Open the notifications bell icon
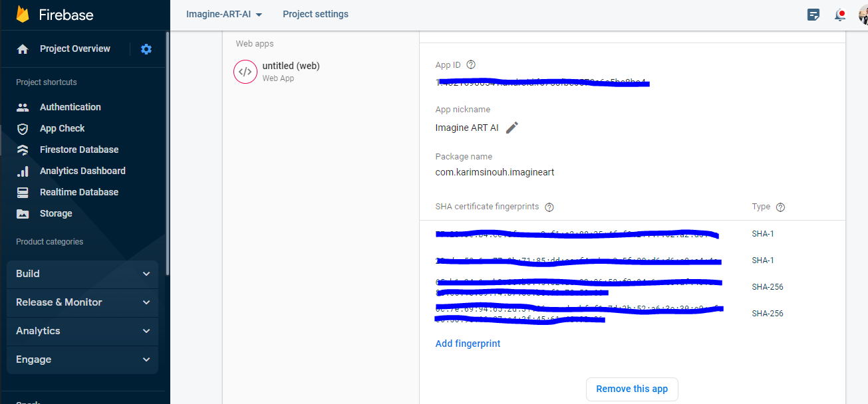Screen dimensions: 868x404 point(840,15)
